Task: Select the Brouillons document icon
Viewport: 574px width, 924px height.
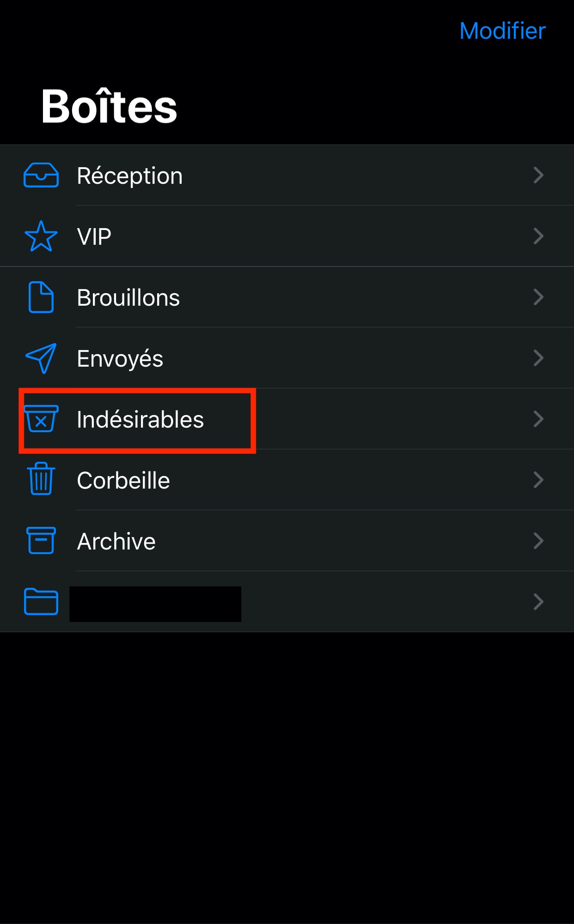Action: point(41,297)
